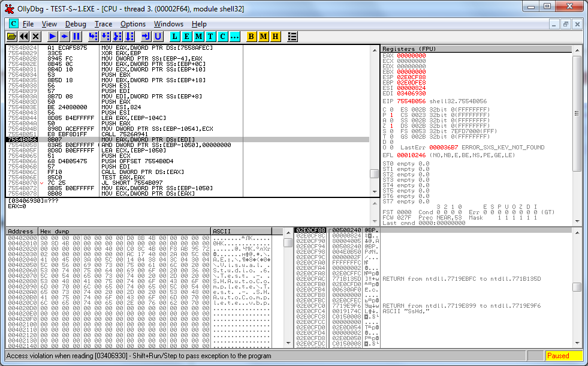This screenshot has width=588, height=366.
Task: Click the Registers (FPU) header bar
Action: point(477,49)
